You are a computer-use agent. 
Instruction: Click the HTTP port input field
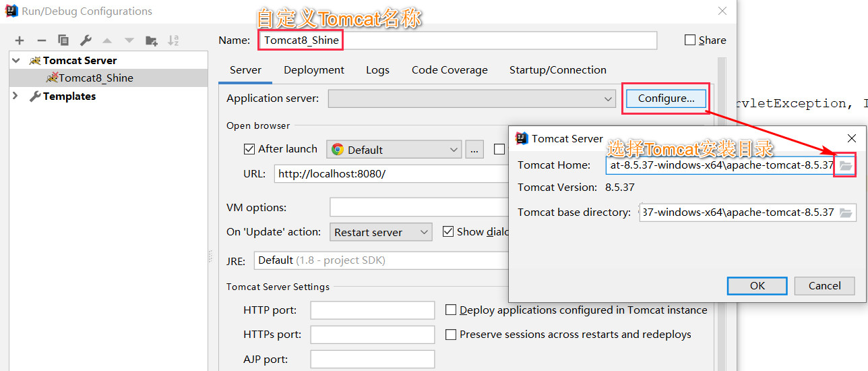point(373,310)
